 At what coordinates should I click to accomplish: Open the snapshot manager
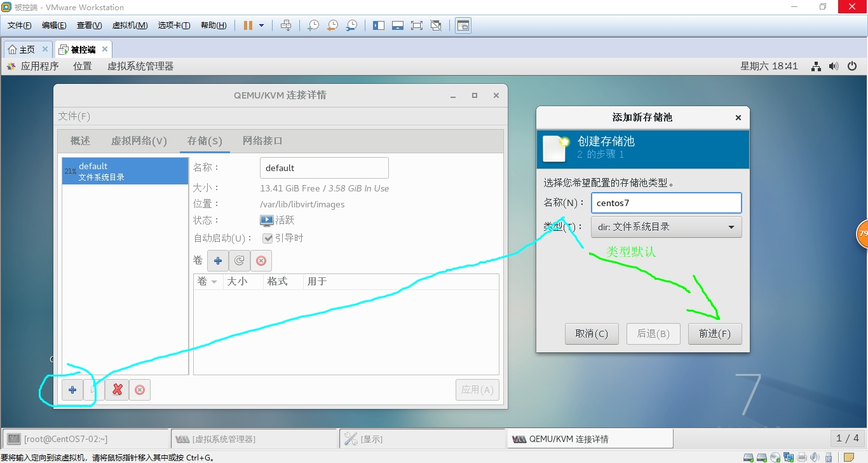click(x=352, y=25)
